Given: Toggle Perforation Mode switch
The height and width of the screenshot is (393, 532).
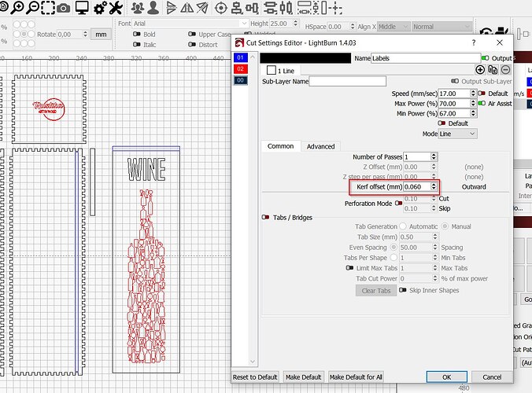Looking at the screenshot, I should pyautogui.click(x=398, y=203).
